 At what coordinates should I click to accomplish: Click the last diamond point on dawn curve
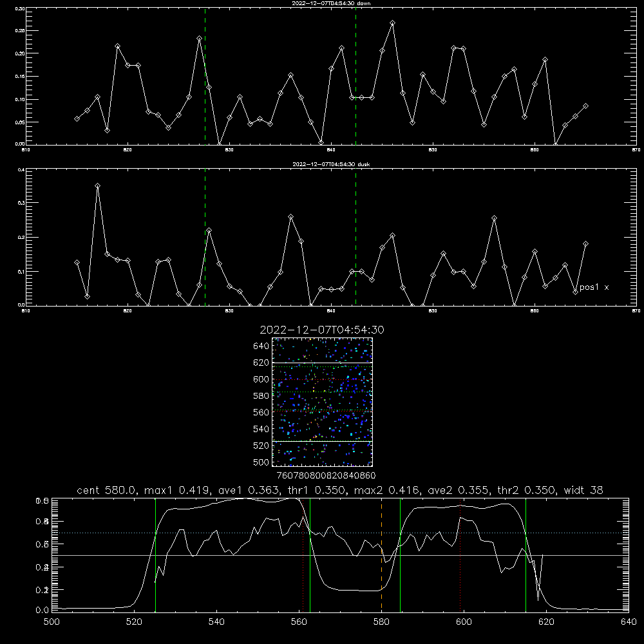[x=585, y=106]
